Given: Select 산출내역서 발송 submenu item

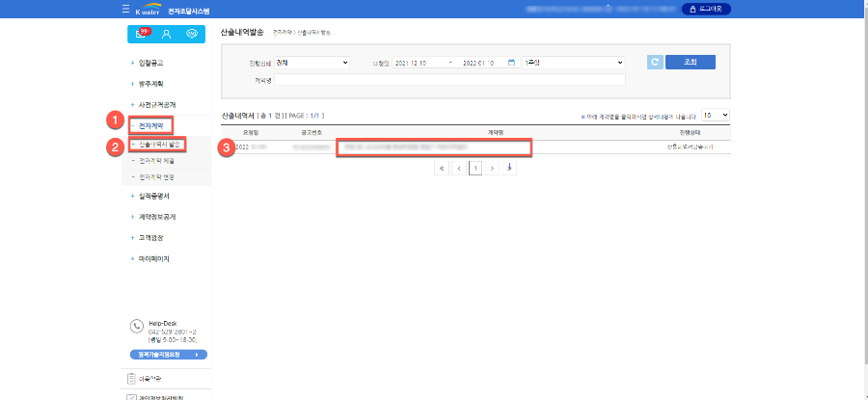Looking at the screenshot, I should pyautogui.click(x=157, y=145).
